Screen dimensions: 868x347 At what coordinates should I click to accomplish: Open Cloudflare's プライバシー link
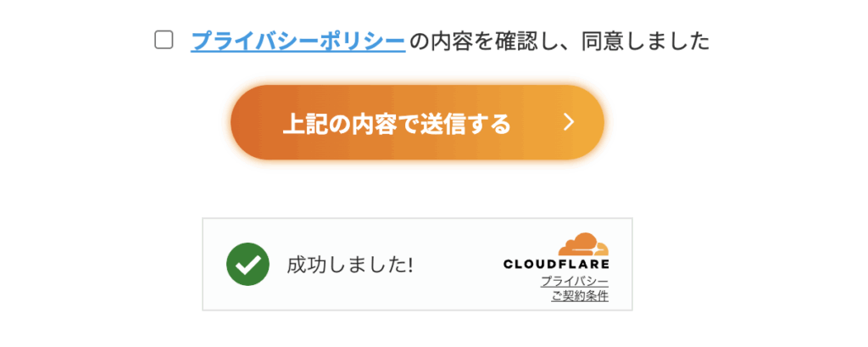pos(575,281)
